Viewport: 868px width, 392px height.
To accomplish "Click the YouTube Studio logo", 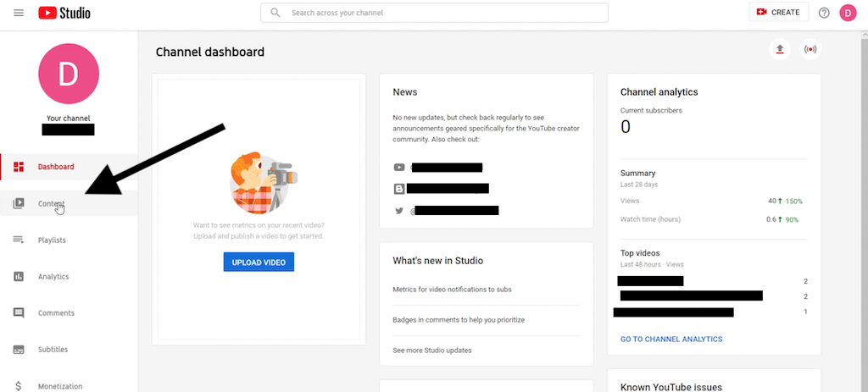I will click(x=64, y=13).
